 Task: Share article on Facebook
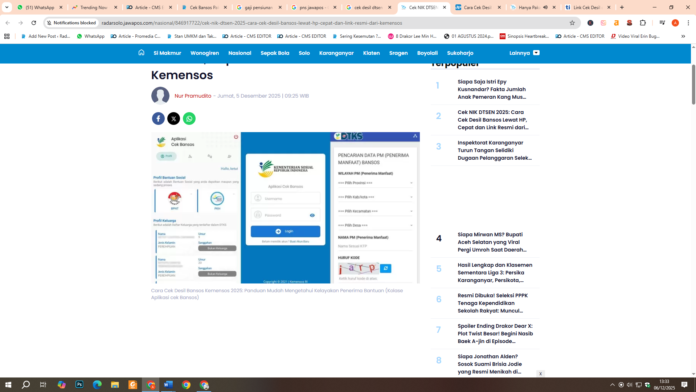coord(158,119)
